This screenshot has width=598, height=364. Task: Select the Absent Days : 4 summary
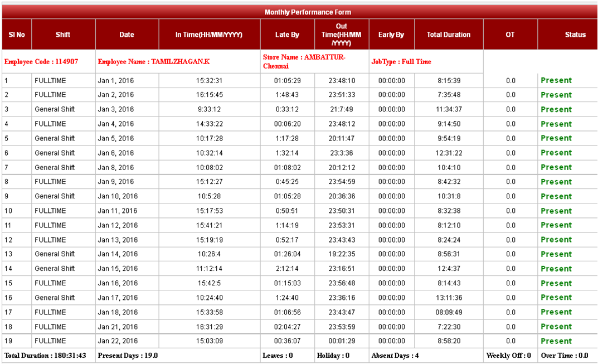tap(395, 356)
